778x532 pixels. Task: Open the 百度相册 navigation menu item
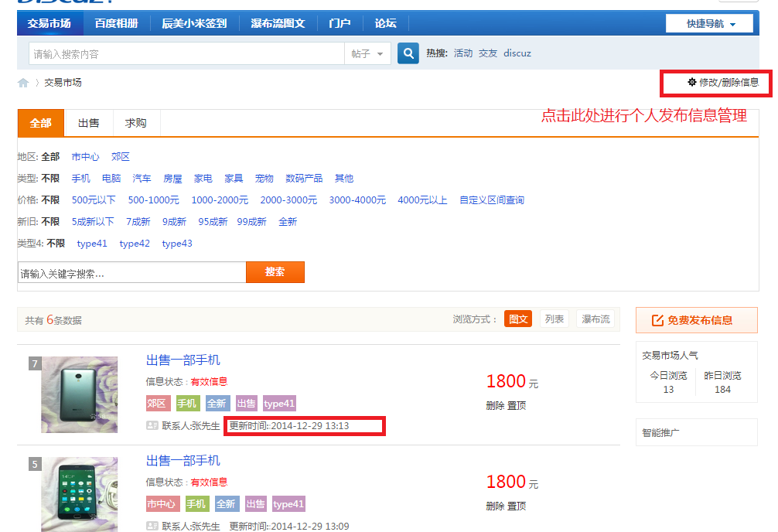tap(116, 23)
